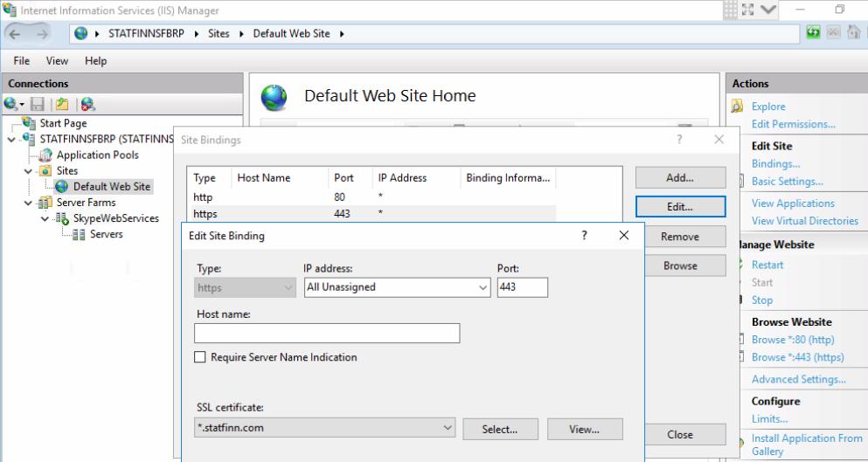
Task: Open the Help menu
Action: point(96,61)
